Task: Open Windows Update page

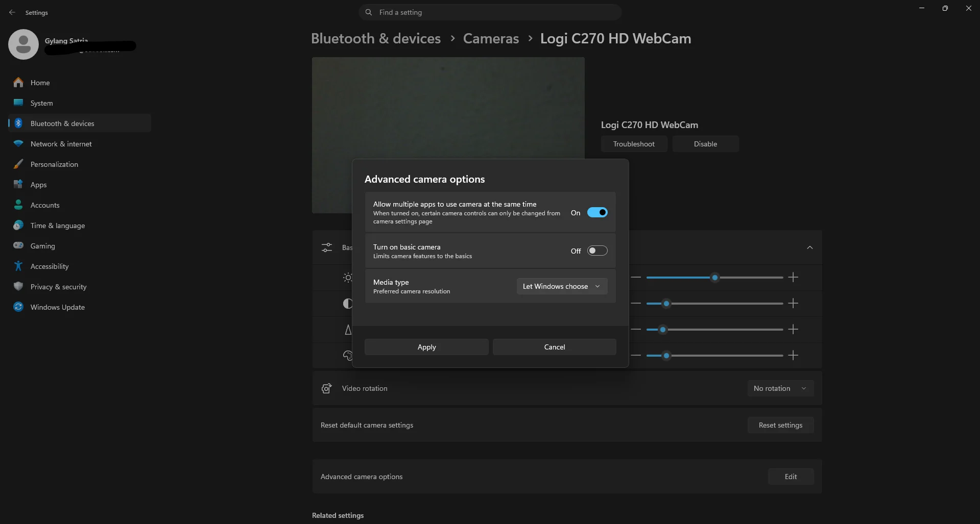Action: coord(80,307)
